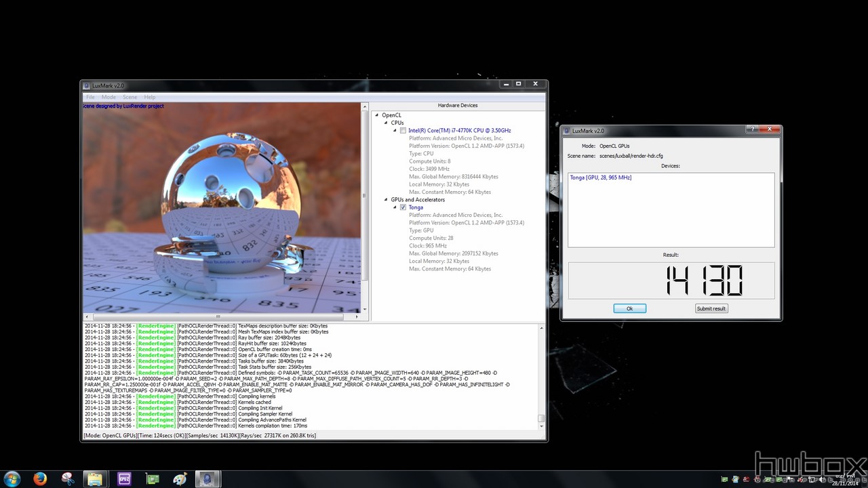Collapse the GPUs and Accelerators branch
The height and width of the screenshot is (488, 868).
click(386, 200)
